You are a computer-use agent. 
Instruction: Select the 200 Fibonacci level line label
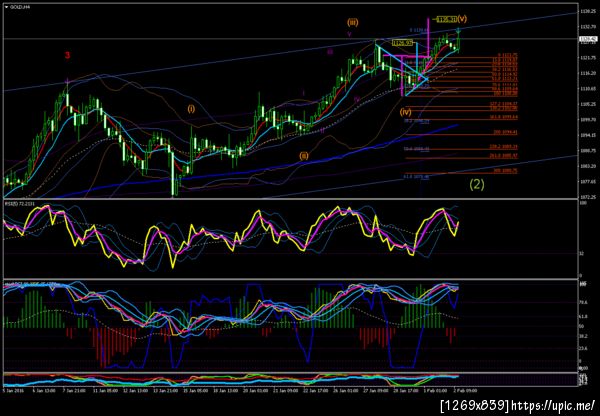point(506,132)
